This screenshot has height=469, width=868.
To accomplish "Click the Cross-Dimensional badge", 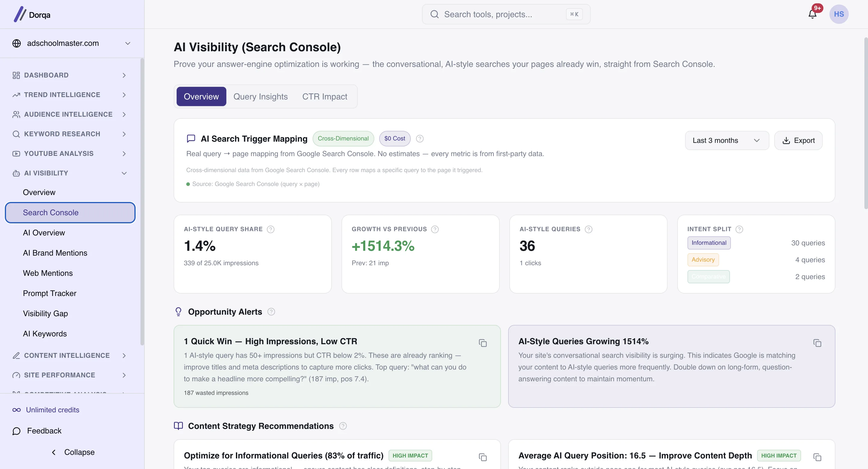I will click(343, 138).
